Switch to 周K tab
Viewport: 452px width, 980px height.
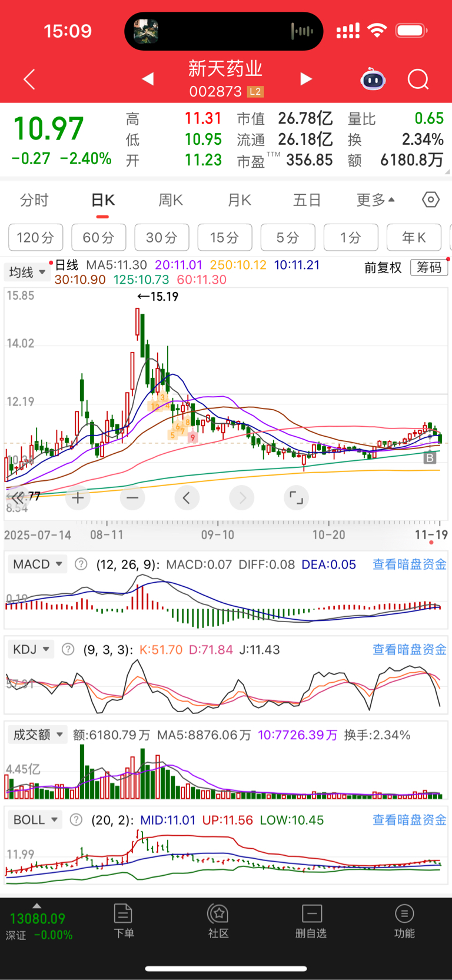point(171,200)
